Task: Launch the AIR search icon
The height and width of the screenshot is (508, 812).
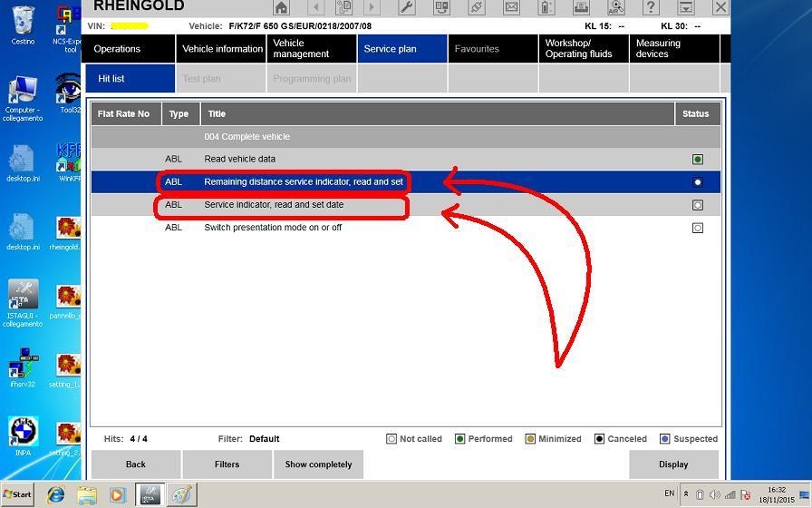Action: (x=615, y=7)
